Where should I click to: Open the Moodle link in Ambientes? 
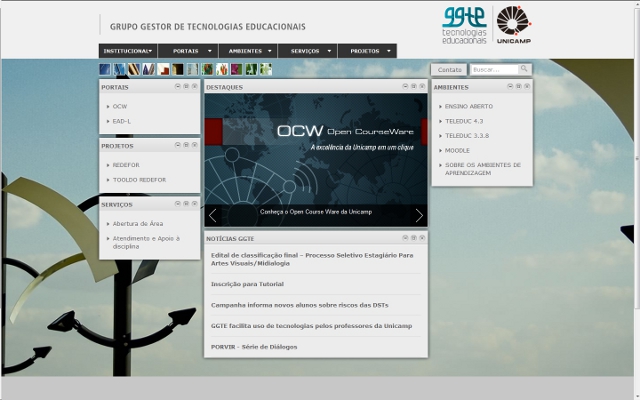(x=456, y=150)
